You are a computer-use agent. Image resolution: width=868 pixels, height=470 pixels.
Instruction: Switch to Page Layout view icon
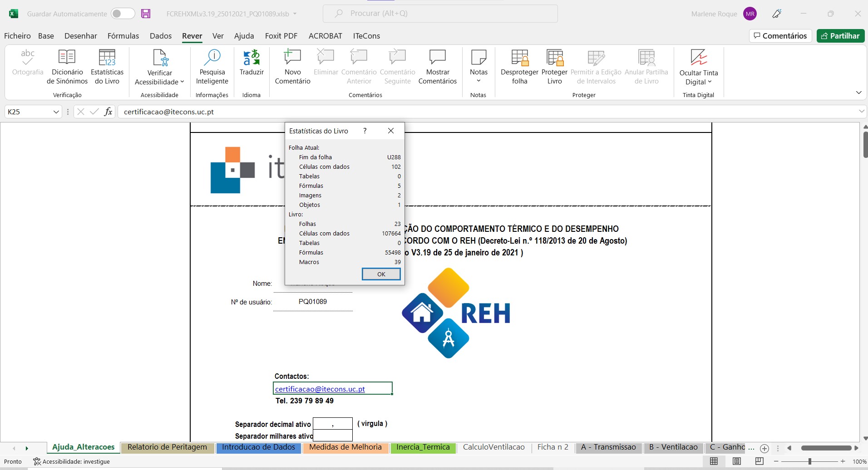tap(737, 461)
